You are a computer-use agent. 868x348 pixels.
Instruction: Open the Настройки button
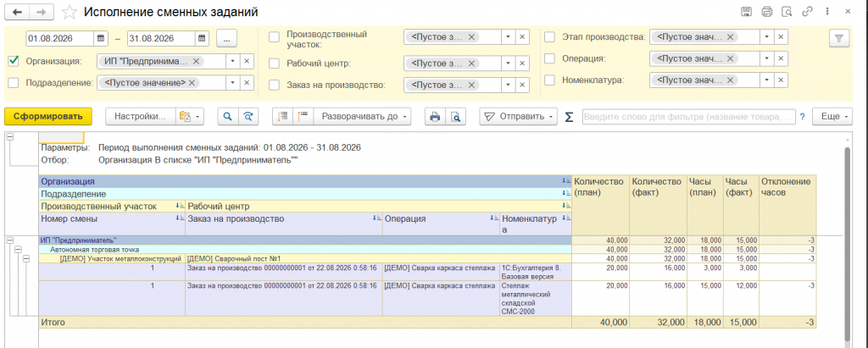(x=141, y=117)
